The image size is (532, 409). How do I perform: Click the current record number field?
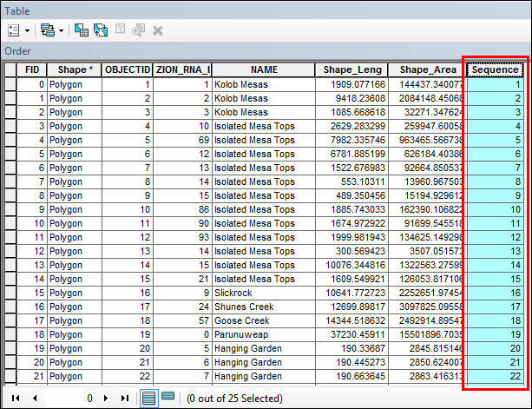pos(69,398)
